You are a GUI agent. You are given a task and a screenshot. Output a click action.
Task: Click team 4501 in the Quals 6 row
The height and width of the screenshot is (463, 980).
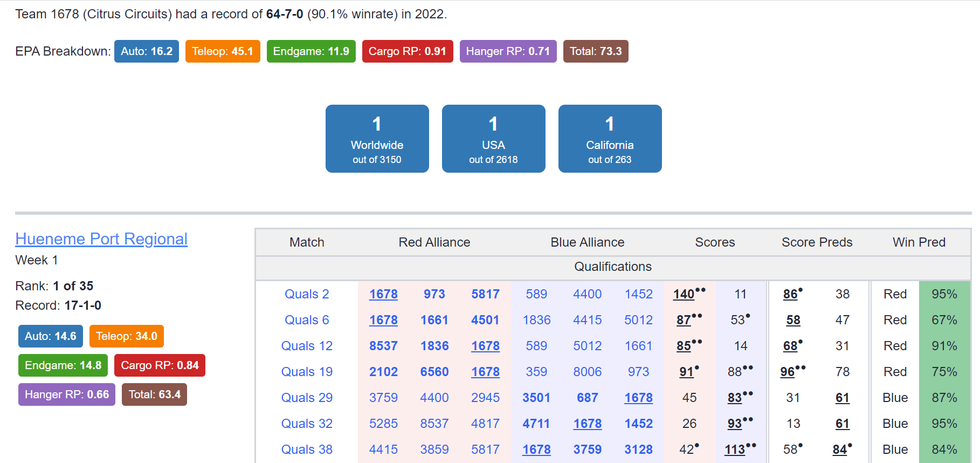click(485, 320)
